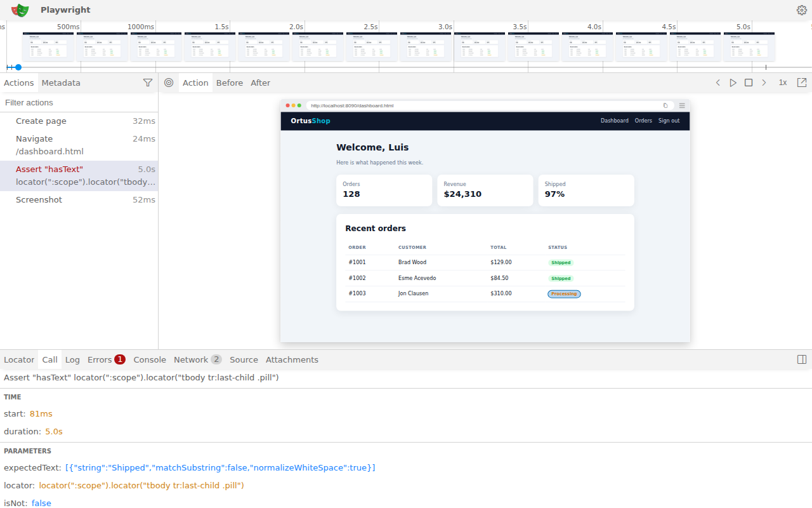The height and width of the screenshot is (508, 812).
Task: Open Playwright settings gear
Action: 802,10
